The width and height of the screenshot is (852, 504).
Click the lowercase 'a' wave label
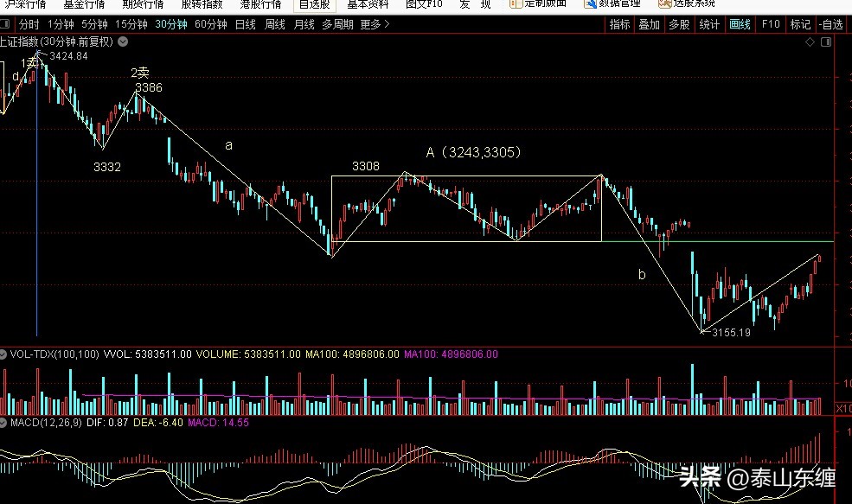pos(228,145)
